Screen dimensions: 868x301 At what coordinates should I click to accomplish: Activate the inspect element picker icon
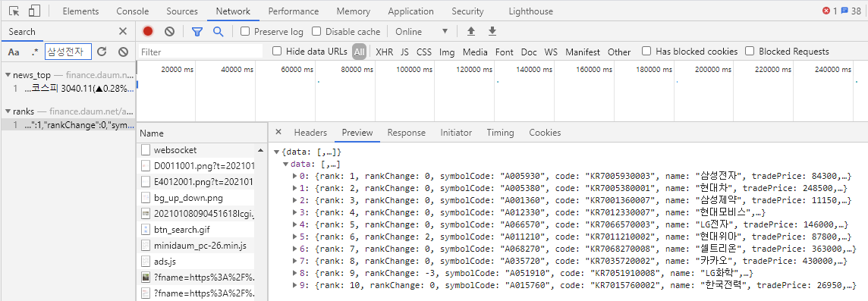tap(14, 11)
